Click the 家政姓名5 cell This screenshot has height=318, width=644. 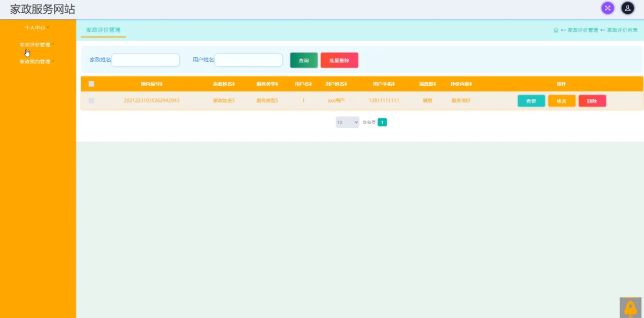click(224, 100)
